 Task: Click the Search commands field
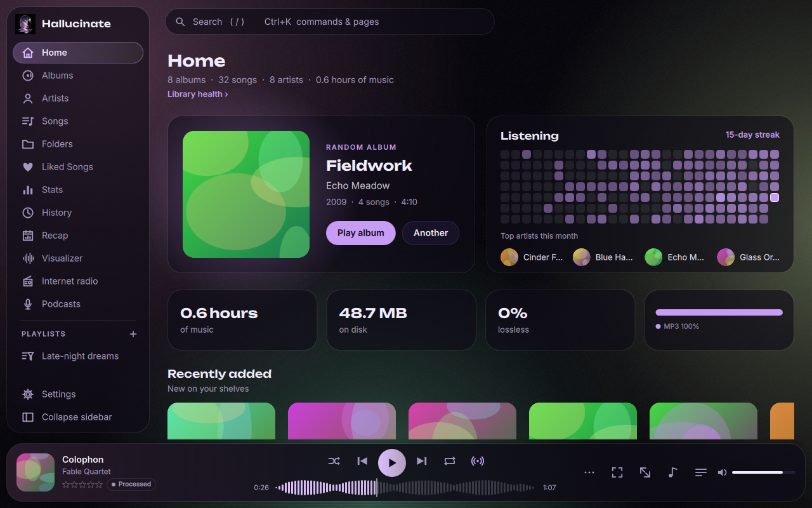tap(330, 22)
